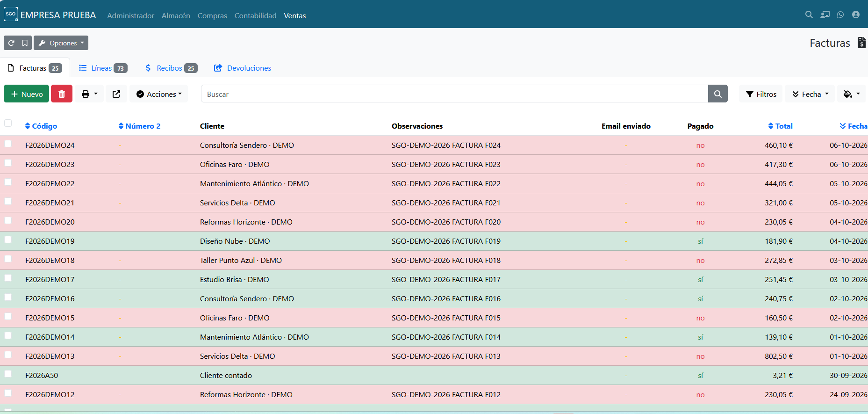Toggle the select-all checkbox in header
868x414 pixels.
tap(8, 123)
